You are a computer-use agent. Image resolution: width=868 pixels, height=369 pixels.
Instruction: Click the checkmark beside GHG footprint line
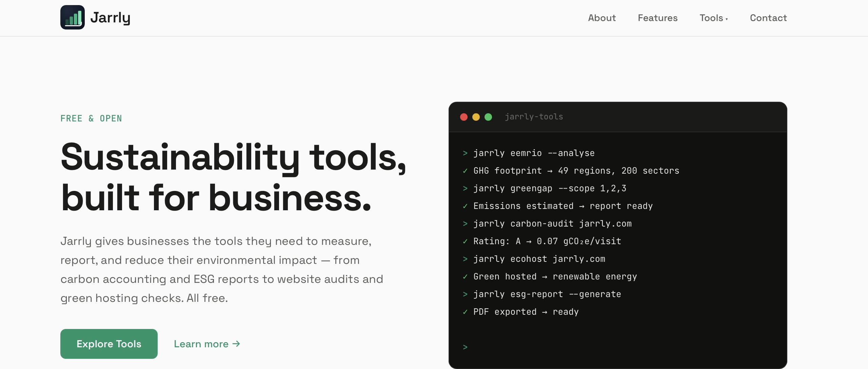point(465,171)
